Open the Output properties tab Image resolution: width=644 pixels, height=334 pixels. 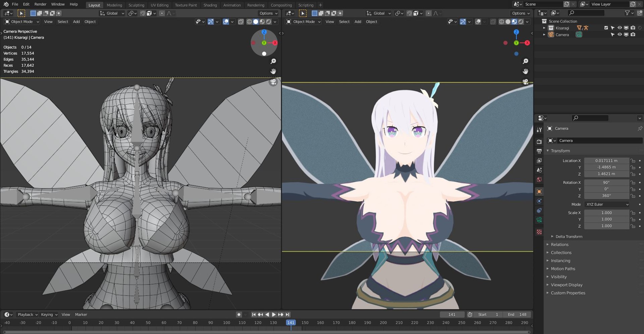(539, 151)
